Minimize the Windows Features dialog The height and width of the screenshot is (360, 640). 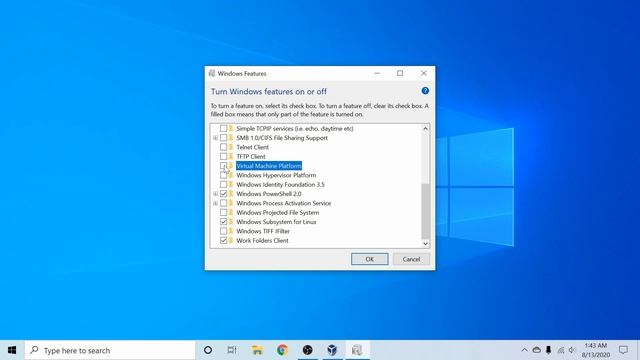pyautogui.click(x=377, y=73)
